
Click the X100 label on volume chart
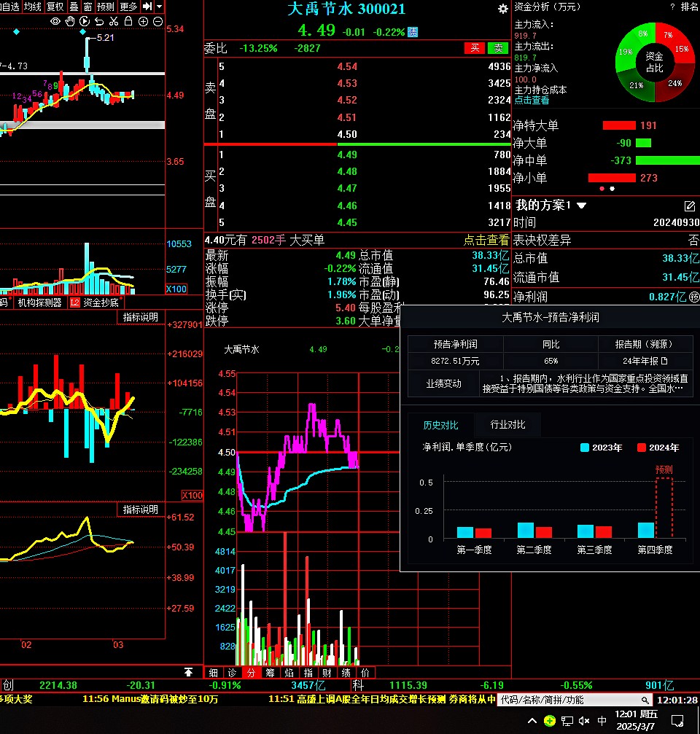pyautogui.click(x=176, y=289)
